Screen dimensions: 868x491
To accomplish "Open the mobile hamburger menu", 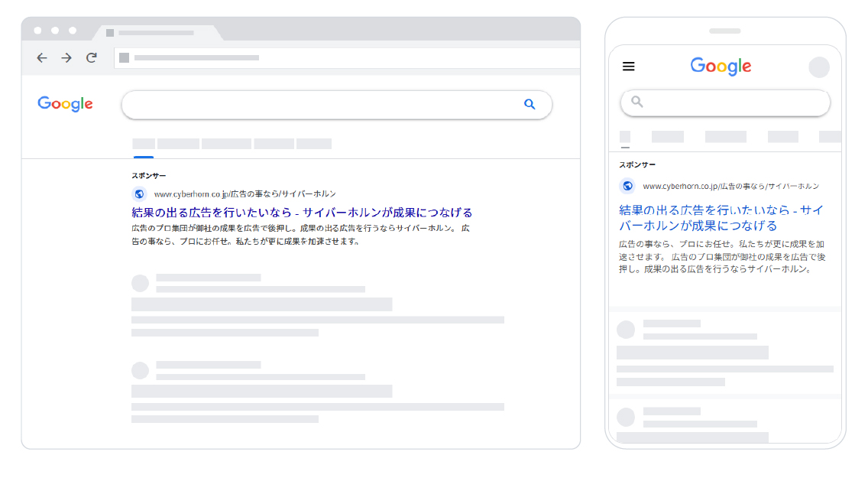I will coord(629,67).
